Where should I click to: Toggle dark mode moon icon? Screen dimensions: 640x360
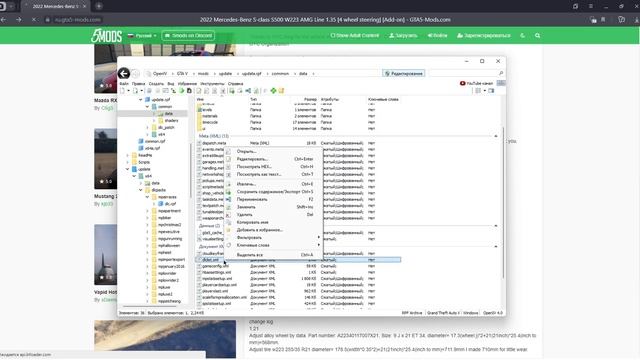pyautogui.click(x=522, y=36)
